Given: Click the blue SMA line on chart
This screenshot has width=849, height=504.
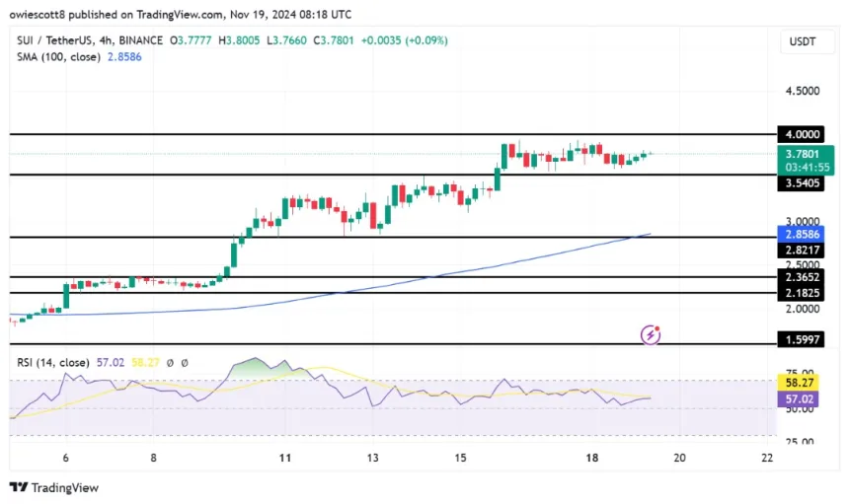Looking at the screenshot, I should [494, 263].
